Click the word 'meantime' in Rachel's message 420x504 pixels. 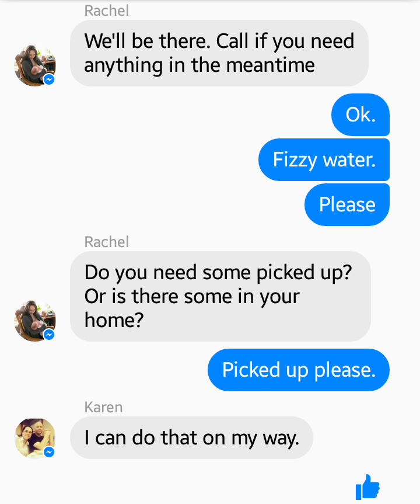(x=270, y=65)
